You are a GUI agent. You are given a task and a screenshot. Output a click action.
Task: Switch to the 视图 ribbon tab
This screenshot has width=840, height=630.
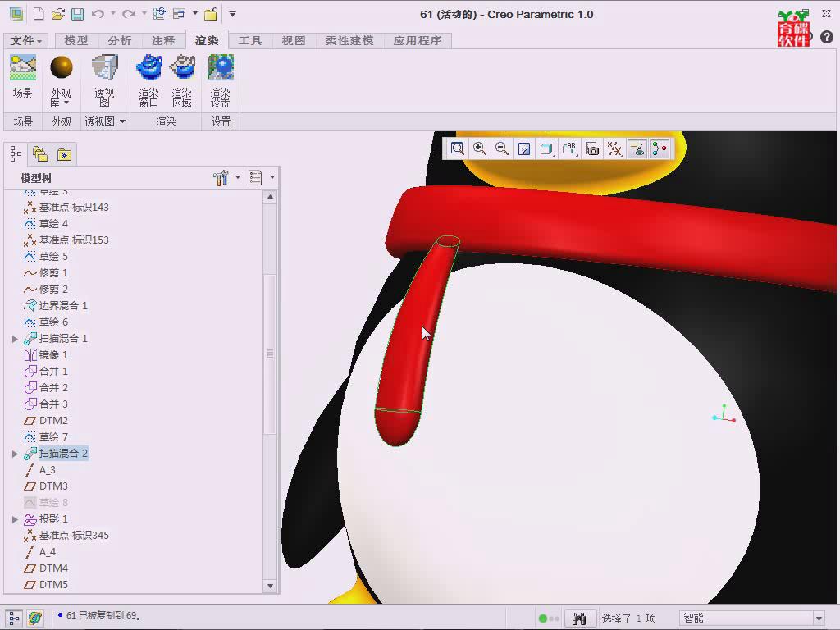click(x=294, y=41)
